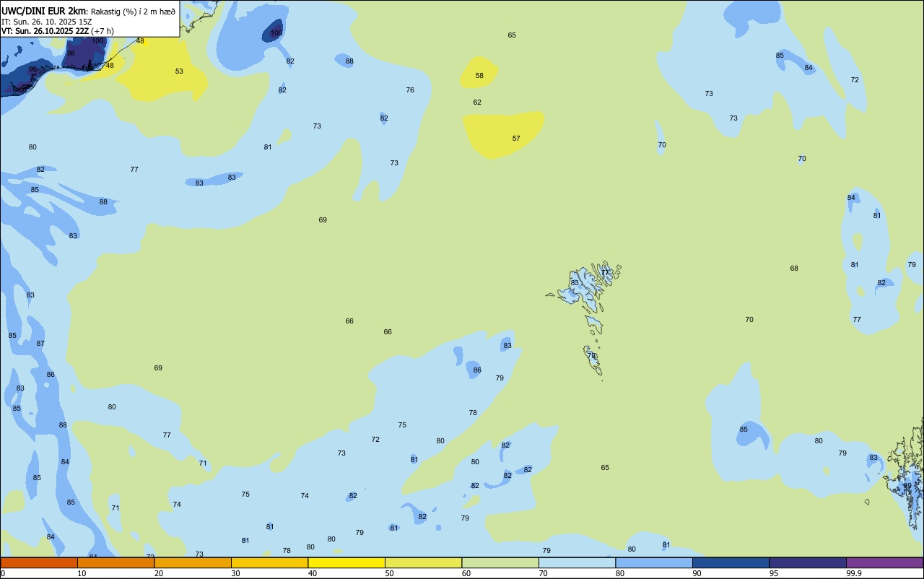Click the "Rakastig (%) í 2 m hæð" label
Screen dimensions: 924x579
click(x=133, y=12)
